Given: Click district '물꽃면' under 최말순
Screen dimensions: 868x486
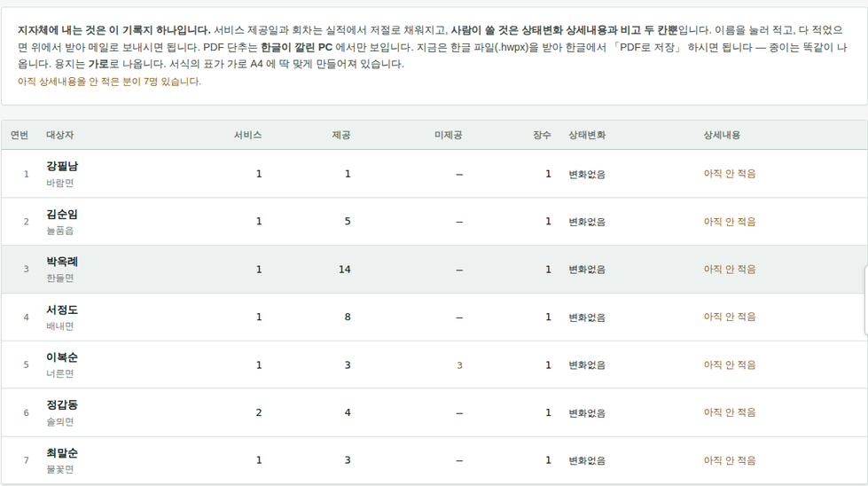Looking at the screenshot, I should pos(59,469).
